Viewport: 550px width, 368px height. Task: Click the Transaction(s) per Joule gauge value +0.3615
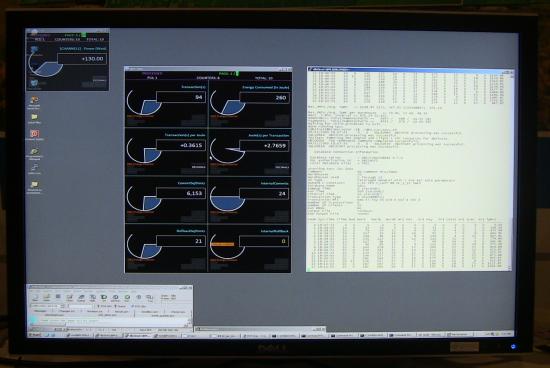181,145
